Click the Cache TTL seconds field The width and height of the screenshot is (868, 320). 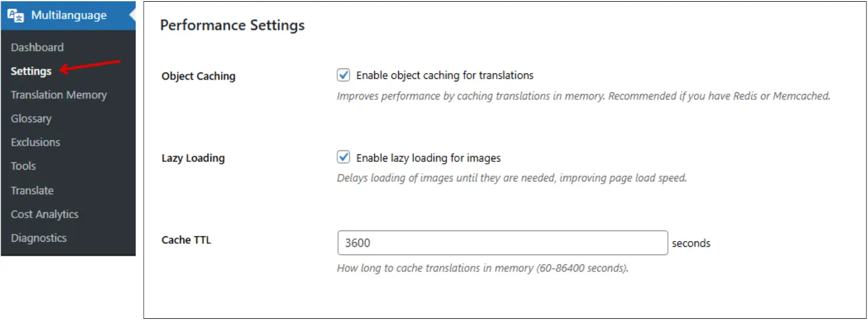502,243
